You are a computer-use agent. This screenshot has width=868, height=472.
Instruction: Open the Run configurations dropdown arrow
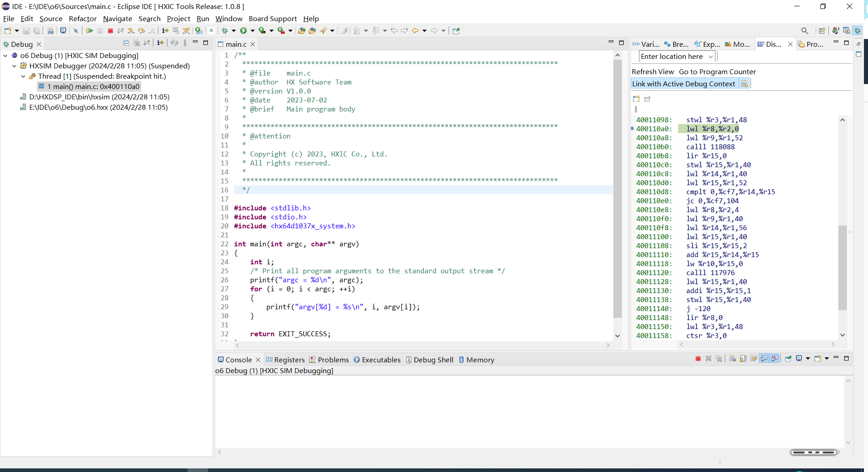point(252,31)
